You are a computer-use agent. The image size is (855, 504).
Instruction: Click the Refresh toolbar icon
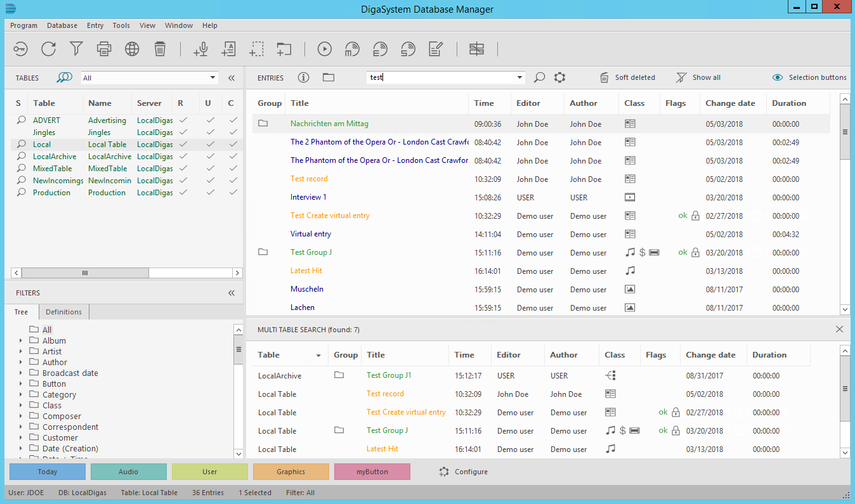pyautogui.click(x=48, y=49)
